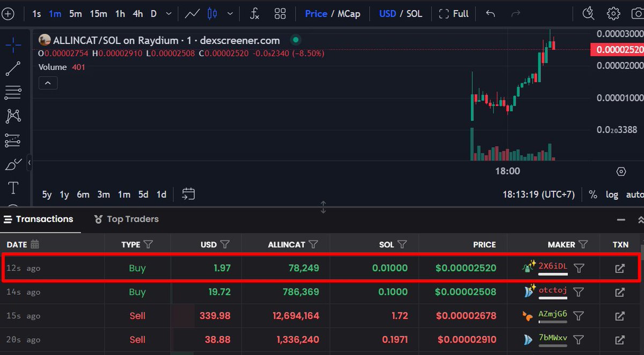Open the time interval dropdown after D
This screenshot has height=355, width=644.
click(169, 14)
